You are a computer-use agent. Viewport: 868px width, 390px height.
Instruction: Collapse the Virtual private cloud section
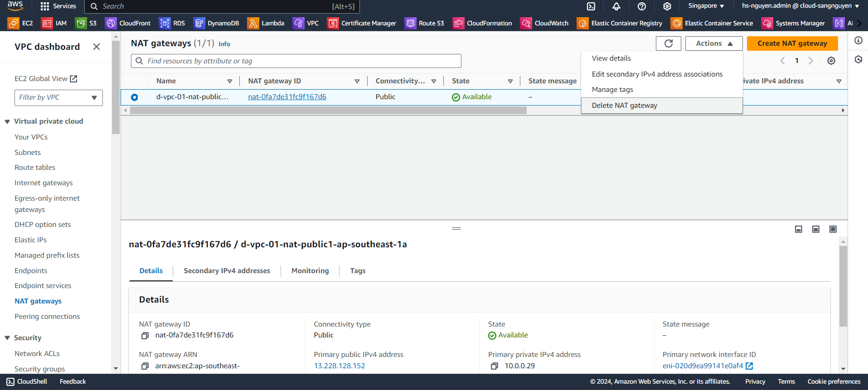(x=7, y=121)
